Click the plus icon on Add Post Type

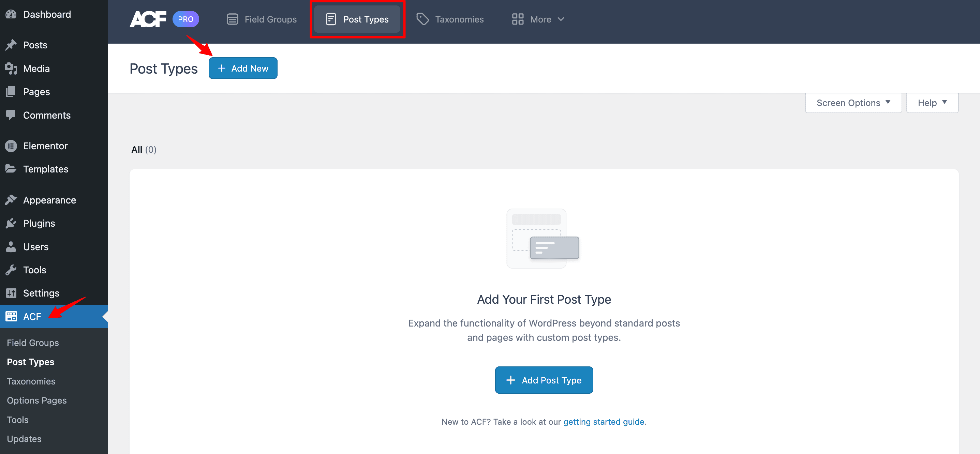click(510, 380)
